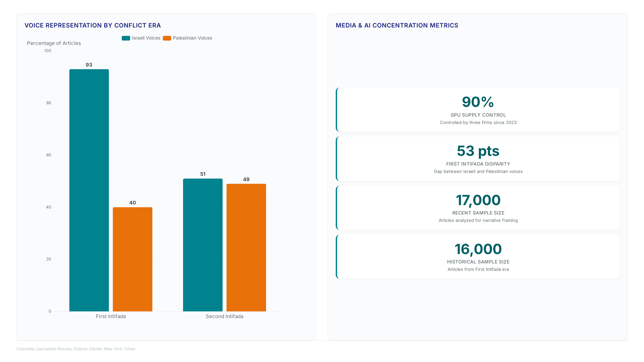Click the y-axis tick label 0
644x362 pixels.
[50, 311]
